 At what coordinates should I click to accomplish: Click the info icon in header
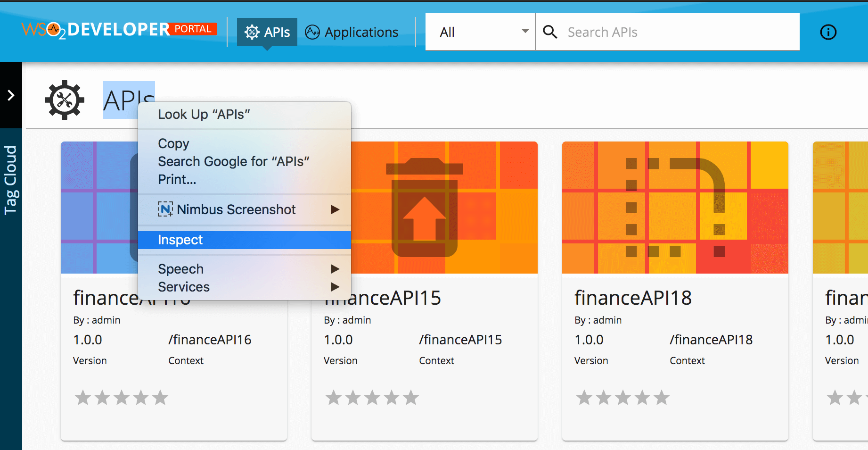tap(828, 32)
